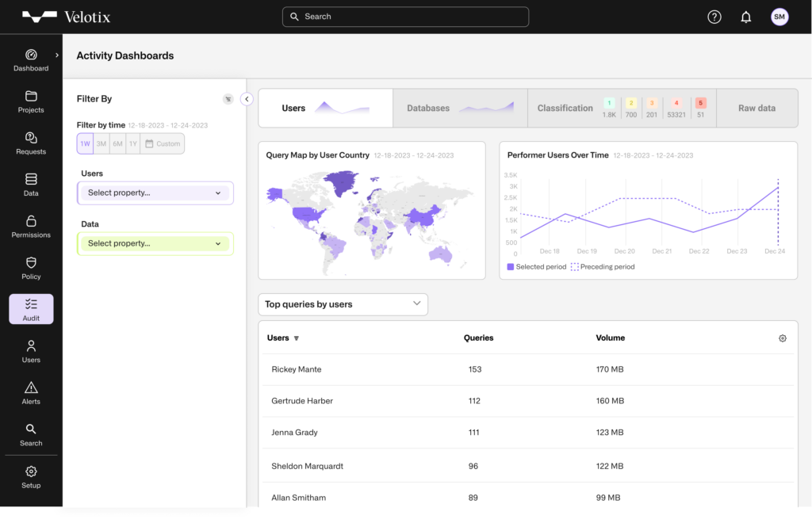The width and height of the screenshot is (812, 519).
Task: Switch to the Classification tab
Action: pyautogui.click(x=622, y=108)
